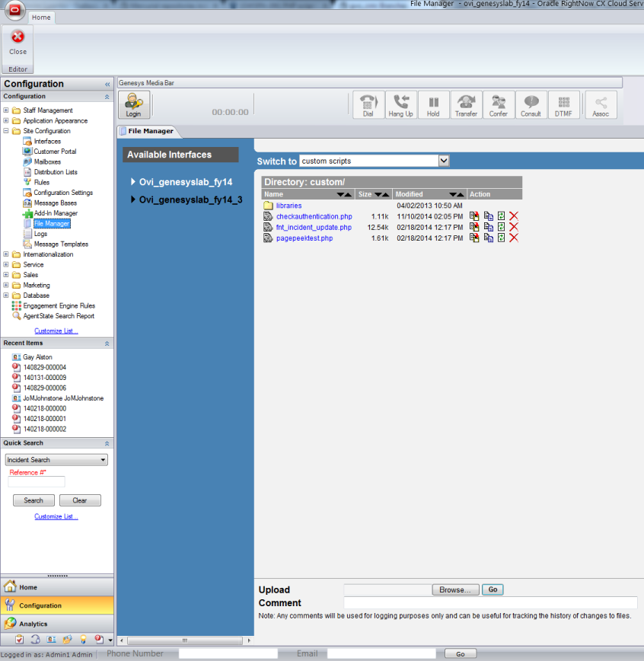Click the Hang Up icon
This screenshot has height=661, width=644.
(x=400, y=105)
